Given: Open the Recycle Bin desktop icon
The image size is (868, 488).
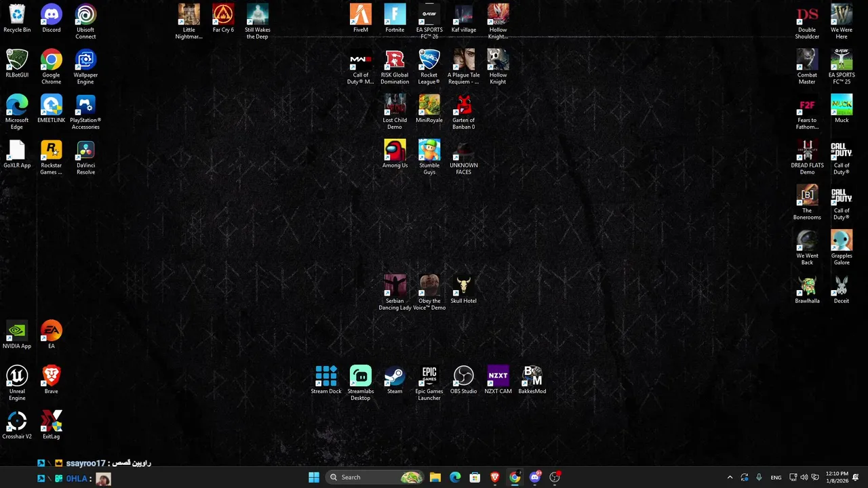Looking at the screenshot, I should 17,19.
